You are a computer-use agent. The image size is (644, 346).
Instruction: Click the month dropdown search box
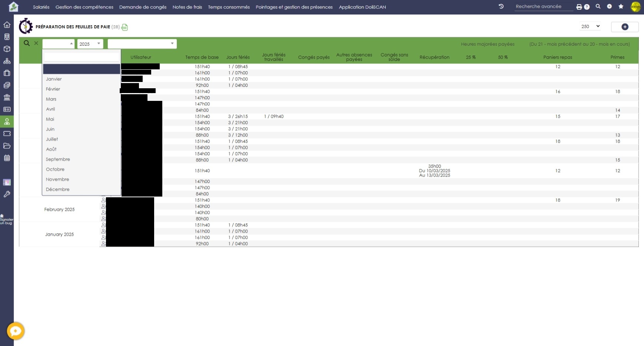(82, 57)
